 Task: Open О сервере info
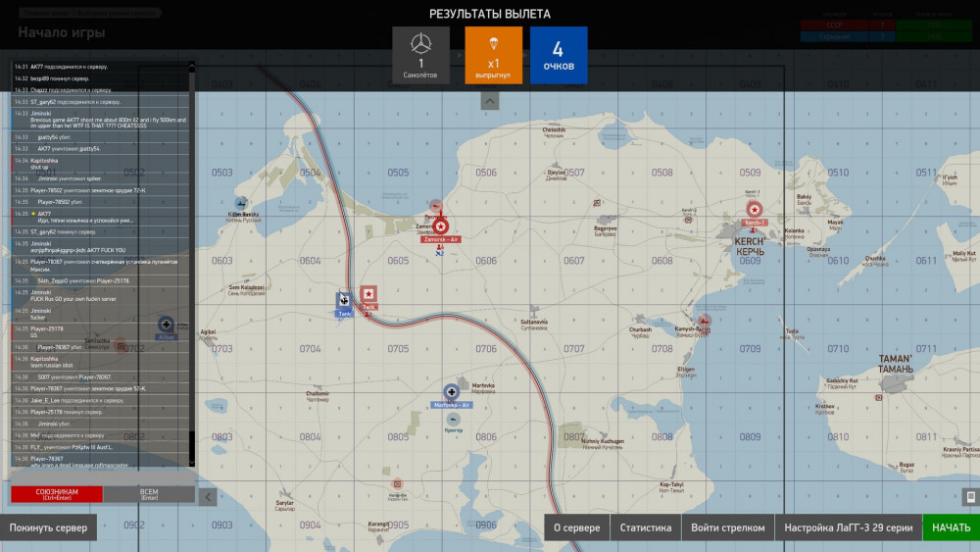point(576,527)
